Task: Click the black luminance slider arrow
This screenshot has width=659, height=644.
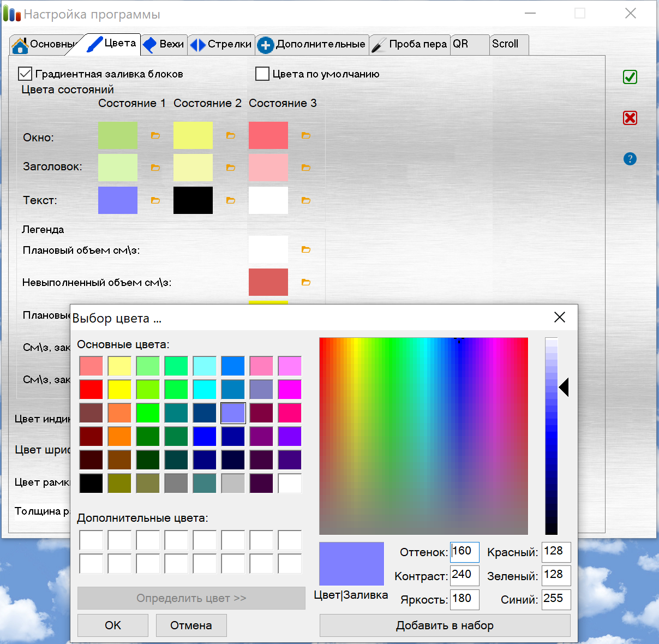Action: (564, 387)
